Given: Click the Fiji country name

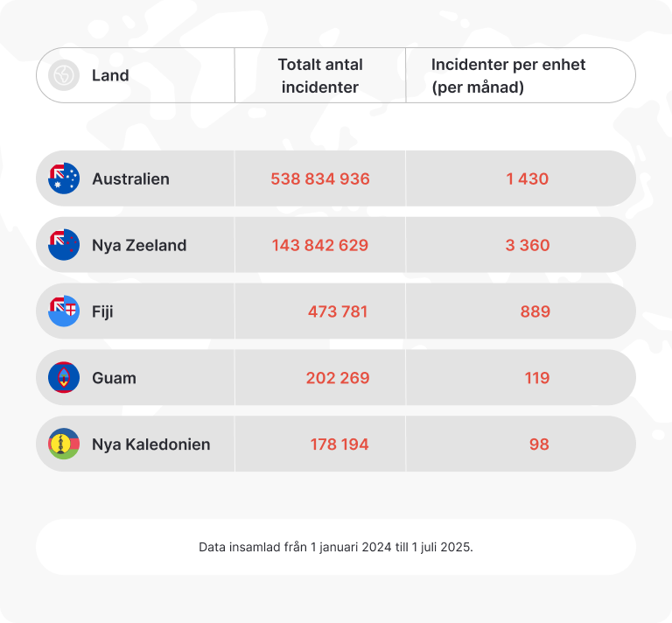Looking at the screenshot, I should pos(102,311).
